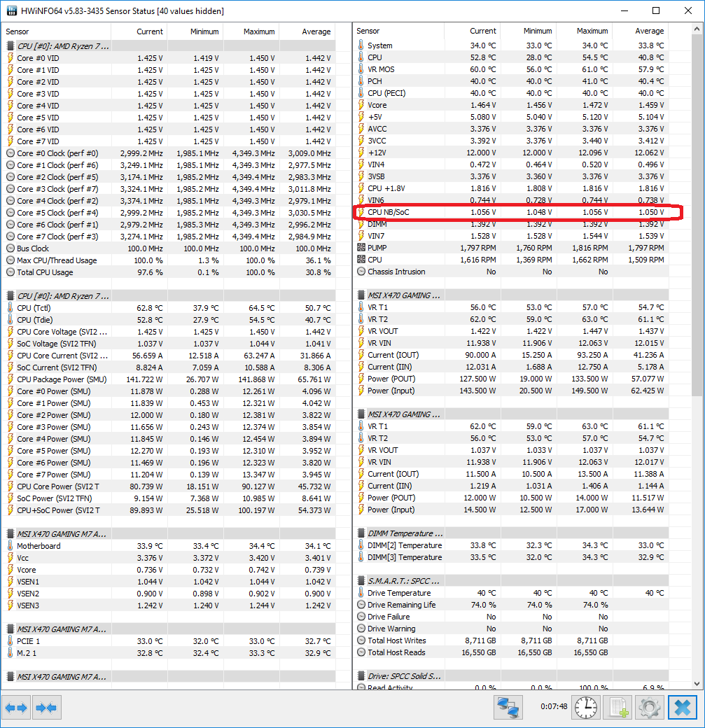Select the Max CPU/Thread Usage row
The image size is (705, 728).
click(168, 260)
